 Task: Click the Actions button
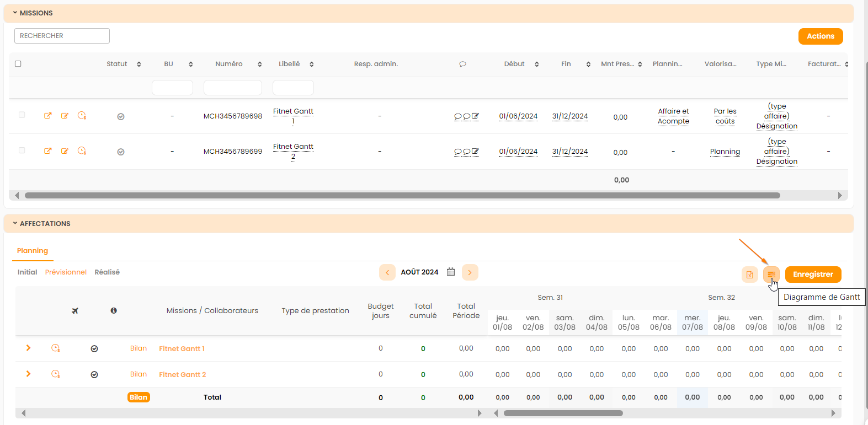[820, 36]
